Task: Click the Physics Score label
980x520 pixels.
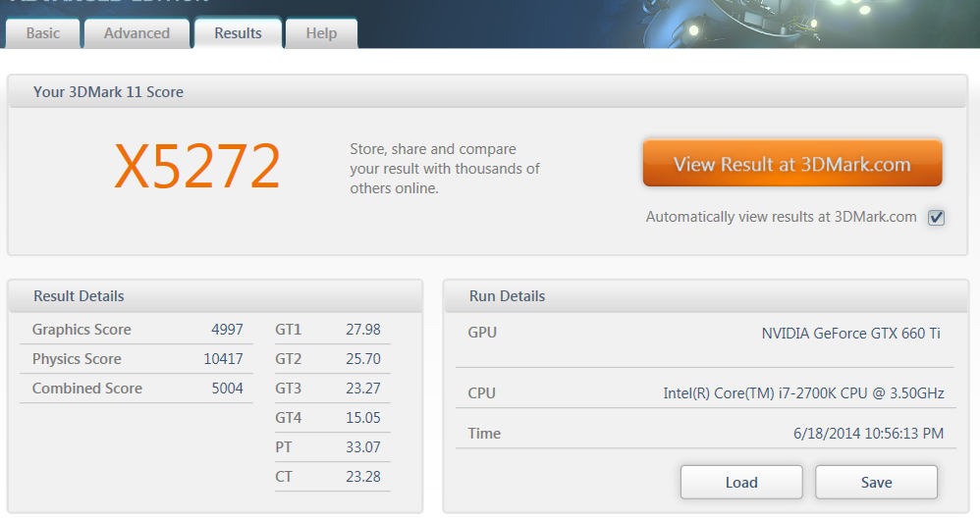Action: (x=77, y=359)
